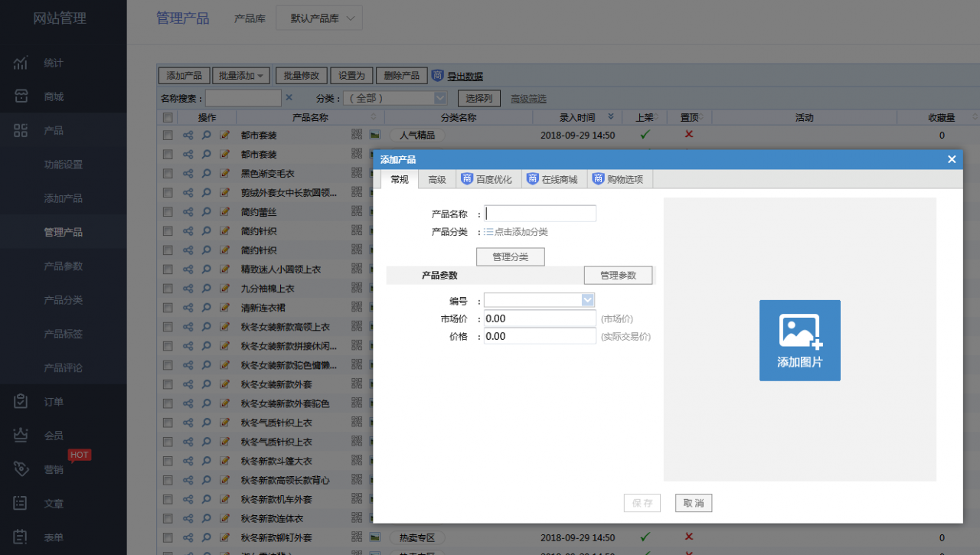Image resolution: width=980 pixels, height=555 pixels.
Task: Click the 录入时间 sort arrow
Action: tap(610, 117)
